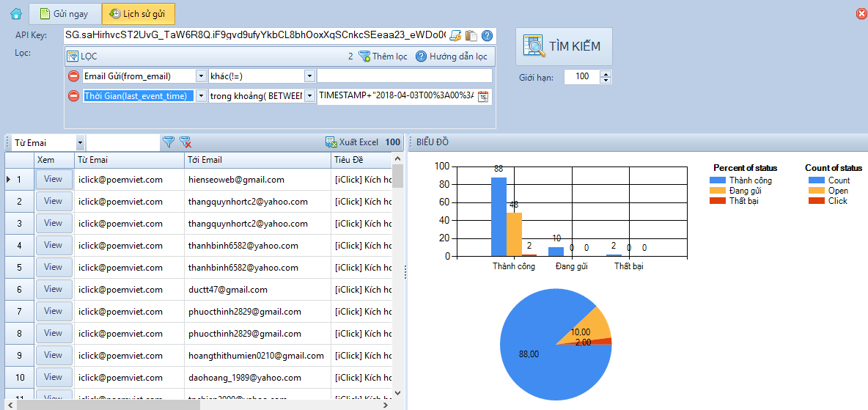Image resolution: width=868 pixels, height=410 pixels.
Task: Click the API key edit icon
Action: 455,36
